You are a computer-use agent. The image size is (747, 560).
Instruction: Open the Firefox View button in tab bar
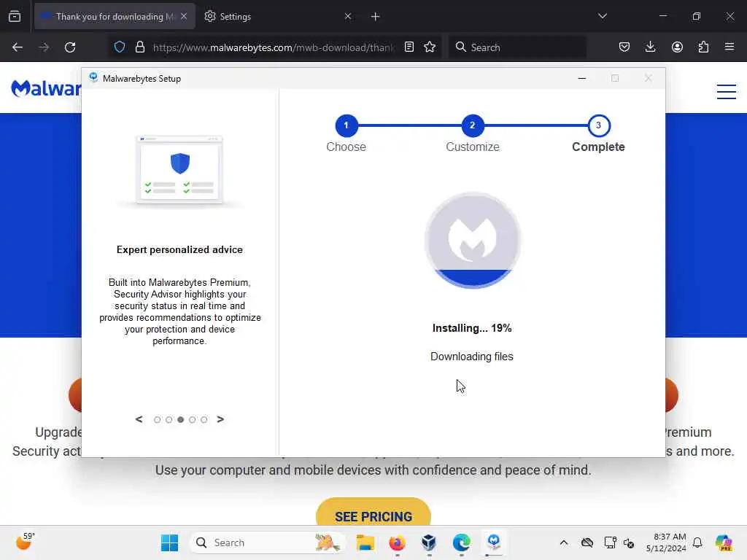(15, 17)
